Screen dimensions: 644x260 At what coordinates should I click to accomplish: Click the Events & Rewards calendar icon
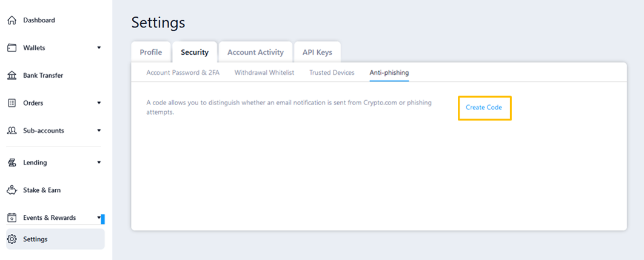(x=12, y=217)
